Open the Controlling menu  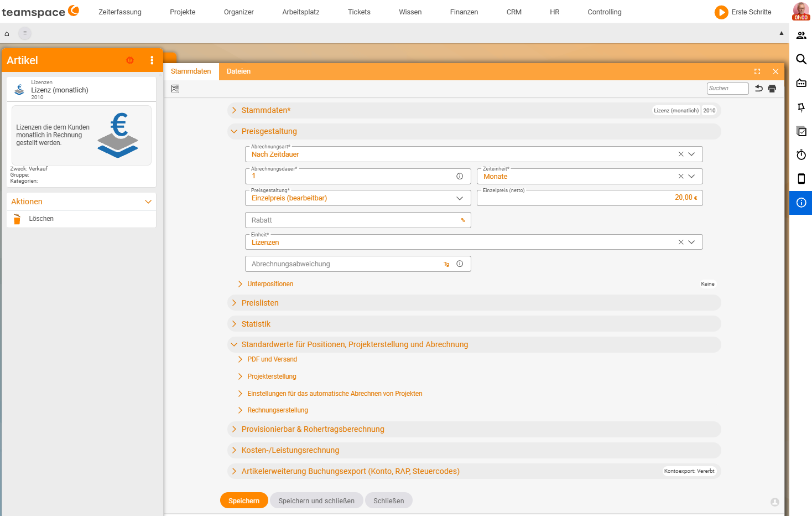tap(605, 12)
